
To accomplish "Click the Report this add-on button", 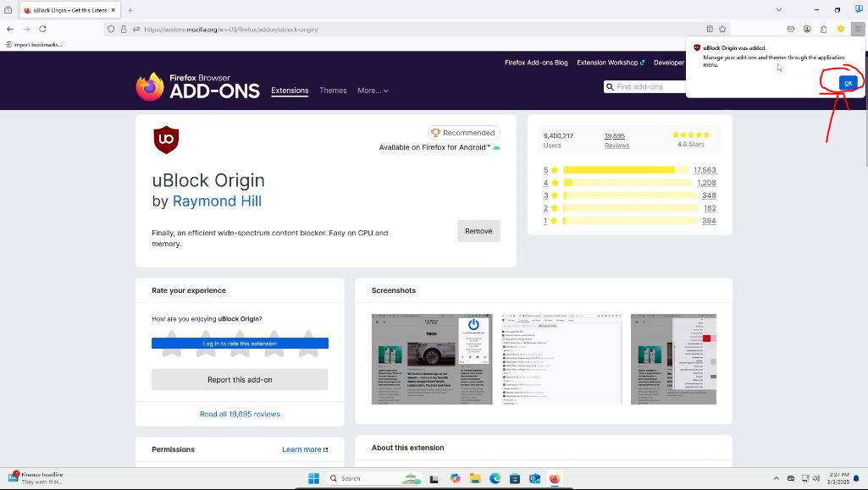I will (240, 380).
